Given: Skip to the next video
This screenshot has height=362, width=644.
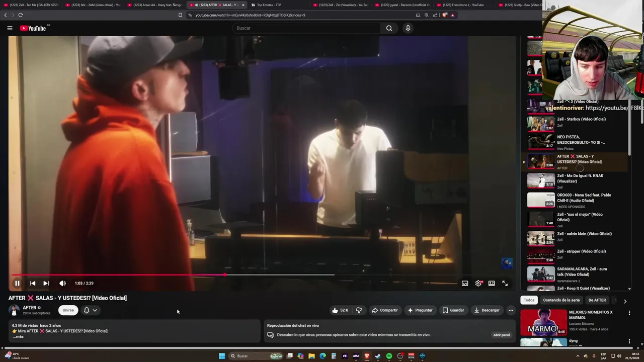Looking at the screenshot, I should 46,283.
